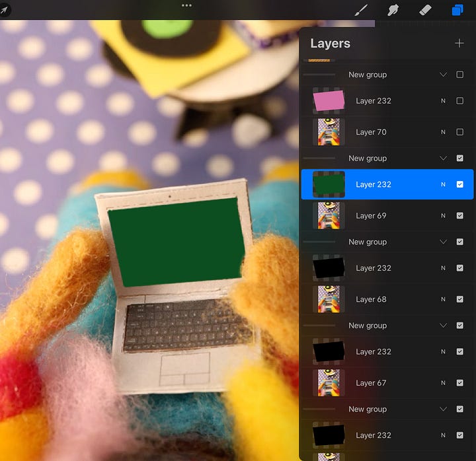Tap the Layer 70 photo thumbnail
The width and height of the screenshot is (476, 461).
329,132
